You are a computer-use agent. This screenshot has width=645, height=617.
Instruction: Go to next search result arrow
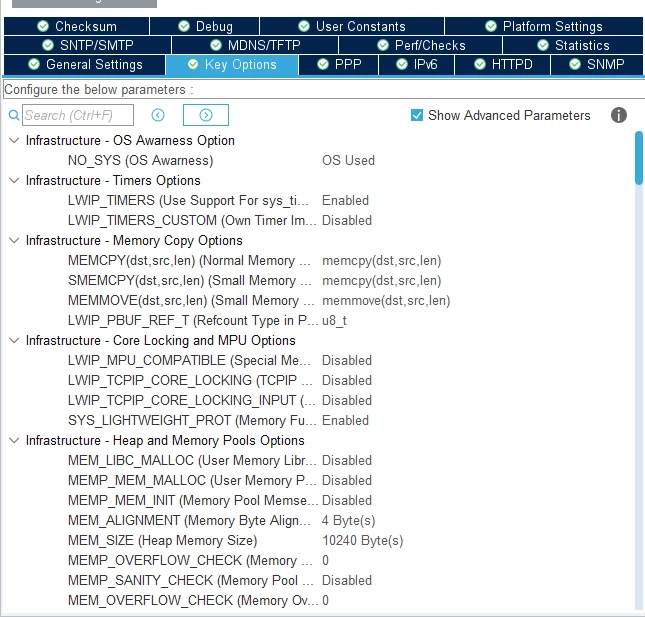(x=206, y=115)
